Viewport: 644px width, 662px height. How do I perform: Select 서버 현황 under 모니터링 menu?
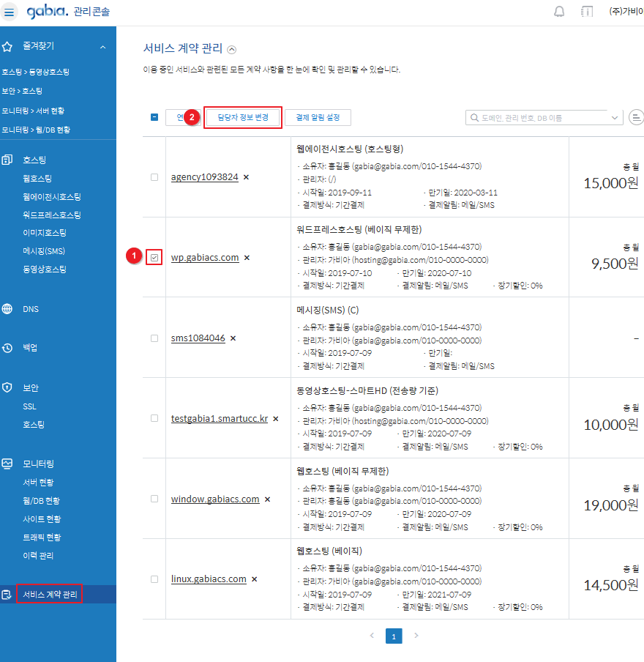tap(38, 482)
